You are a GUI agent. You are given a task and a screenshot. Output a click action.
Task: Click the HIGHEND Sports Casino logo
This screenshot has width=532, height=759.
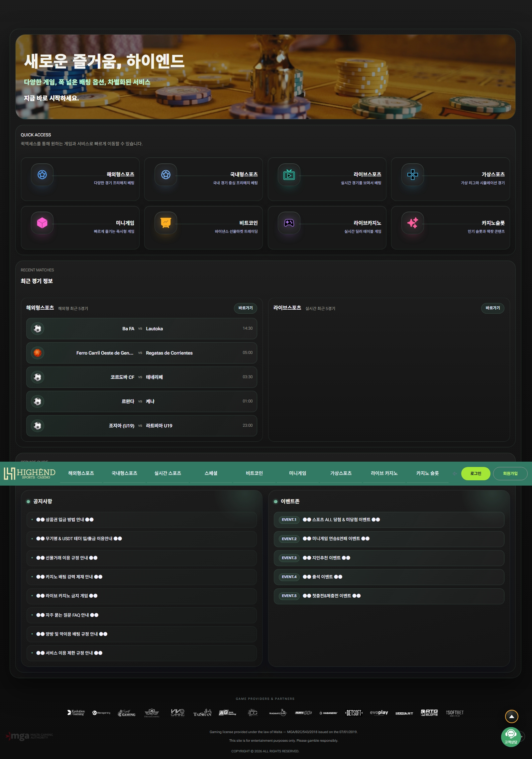[29, 473]
